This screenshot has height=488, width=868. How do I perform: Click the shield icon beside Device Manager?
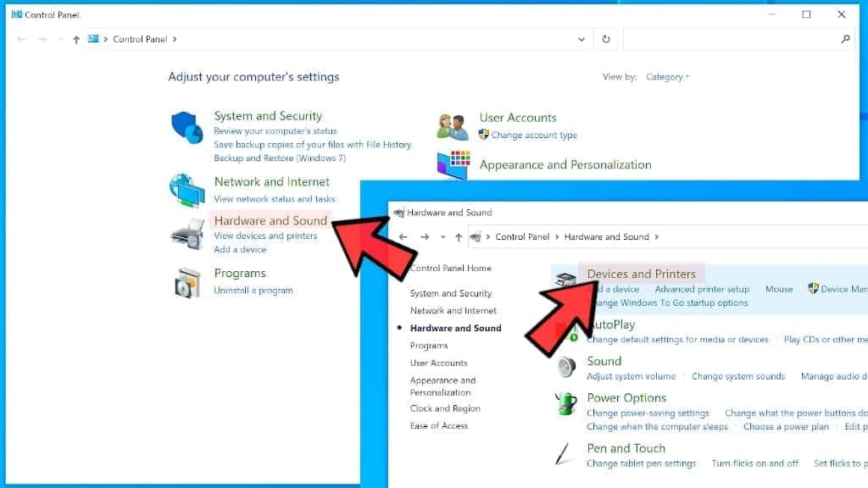click(813, 288)
